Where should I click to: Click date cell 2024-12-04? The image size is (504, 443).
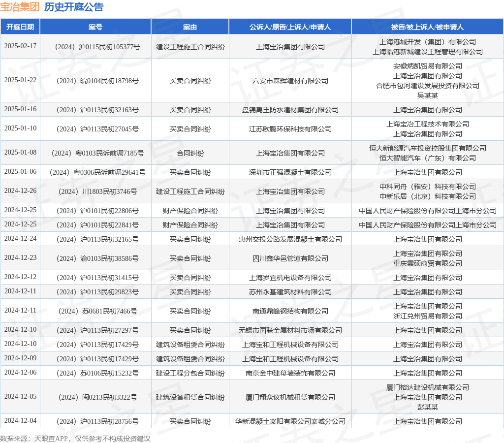tap(20, 420)
